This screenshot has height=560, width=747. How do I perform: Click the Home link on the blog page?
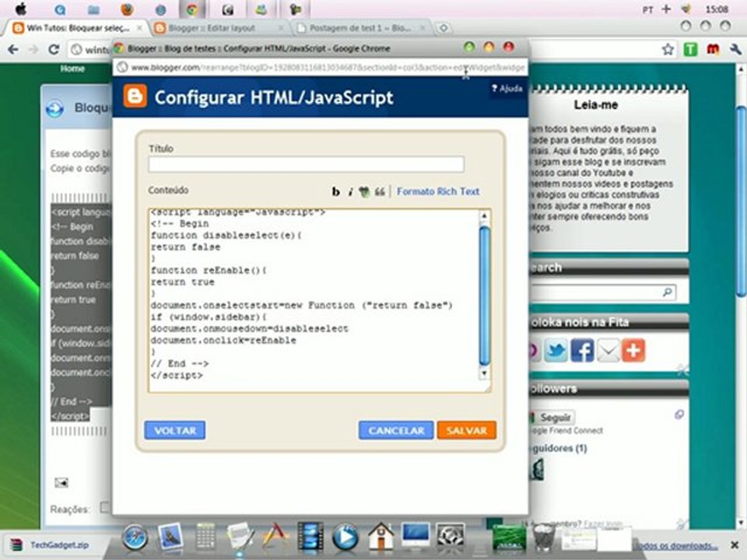click(72, 68)
